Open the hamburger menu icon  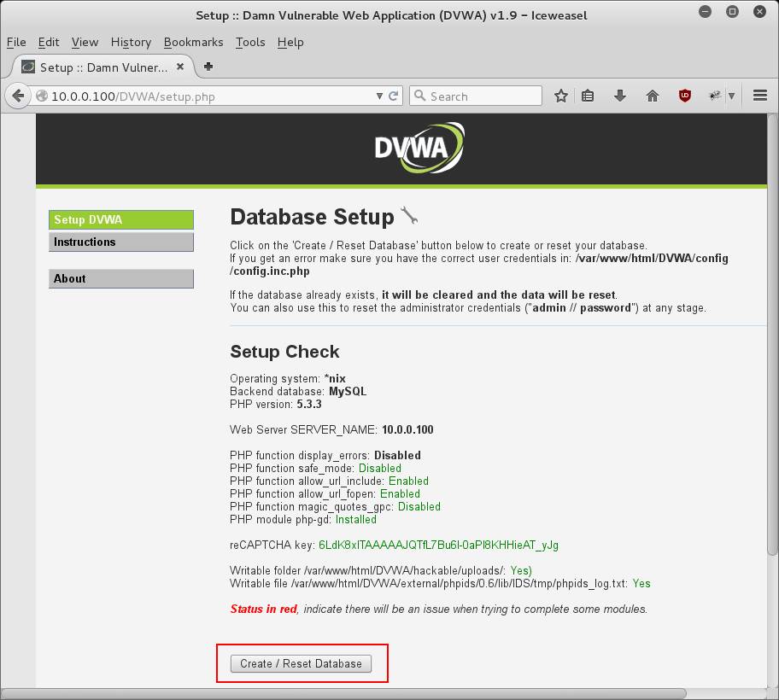pyautogui.click(x=760, y=96)
